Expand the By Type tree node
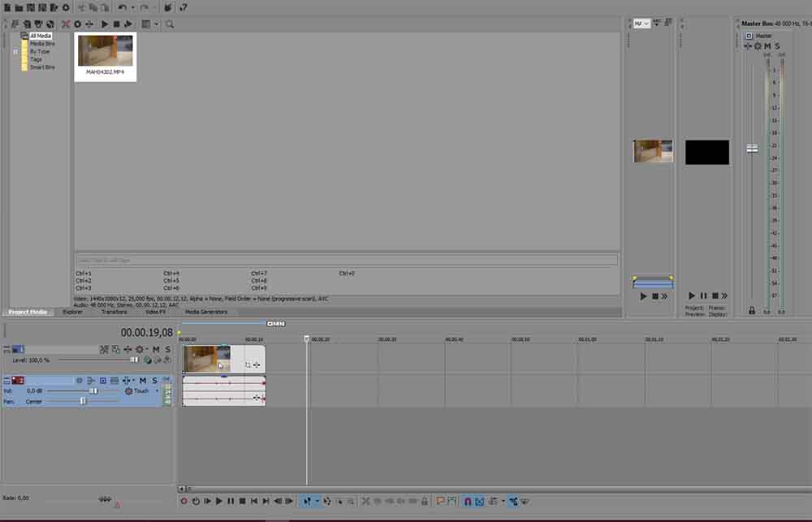Image resolution: width=812 pixels, height=522 pixels. 15,52
